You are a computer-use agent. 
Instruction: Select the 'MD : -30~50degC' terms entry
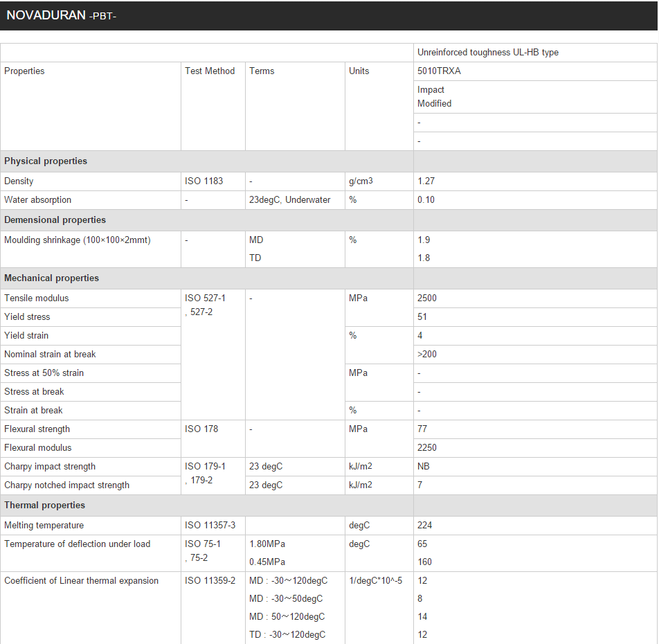click(x=286, y=598)
